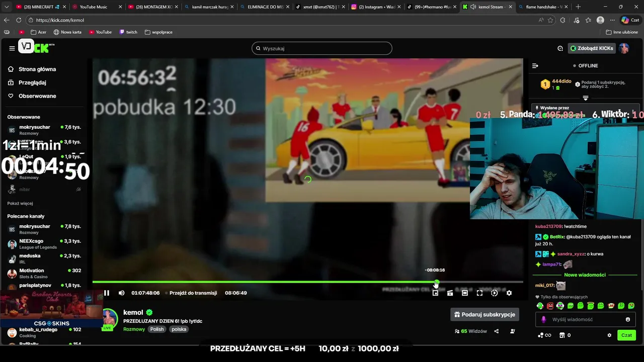Toggle theater mode in player

tap(465, 293)
